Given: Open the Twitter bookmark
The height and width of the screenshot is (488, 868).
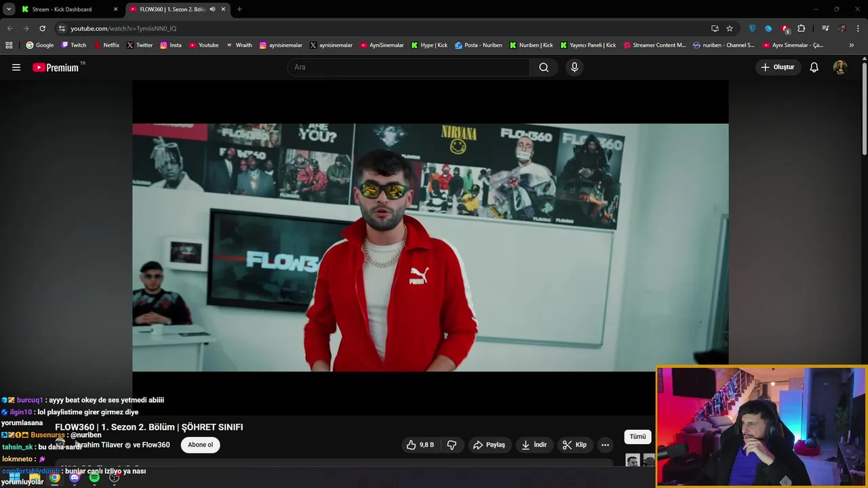Looking at the screenshot, I should [139, 45].
